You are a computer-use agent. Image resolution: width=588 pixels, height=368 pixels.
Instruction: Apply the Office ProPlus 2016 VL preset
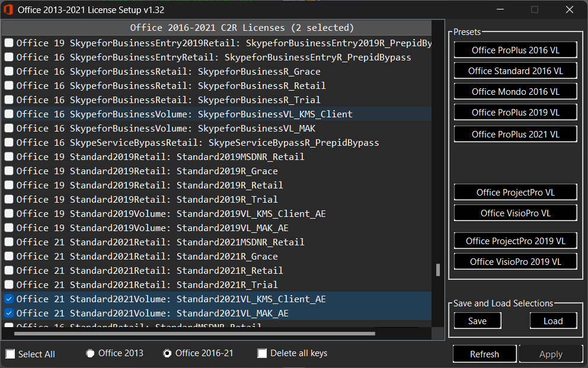[x=515, y=50]
